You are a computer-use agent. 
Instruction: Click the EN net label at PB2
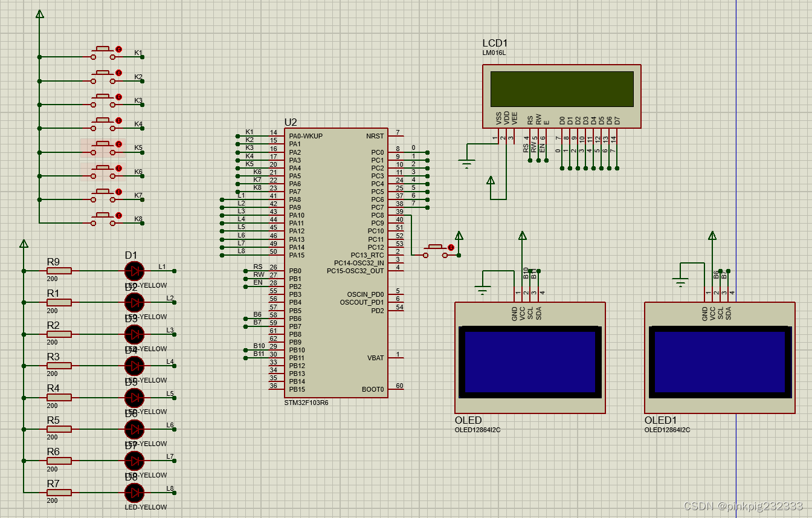tap(258, 282)
